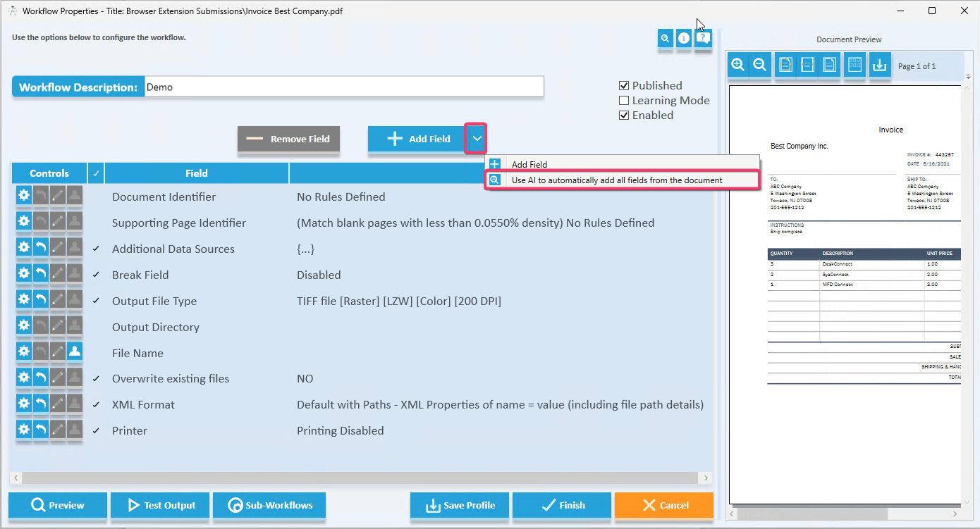Zoom out on the document preview
Image resolution: width=980 pixels, height=529 pixels.
pyautogui.click(x=760, y=66)
